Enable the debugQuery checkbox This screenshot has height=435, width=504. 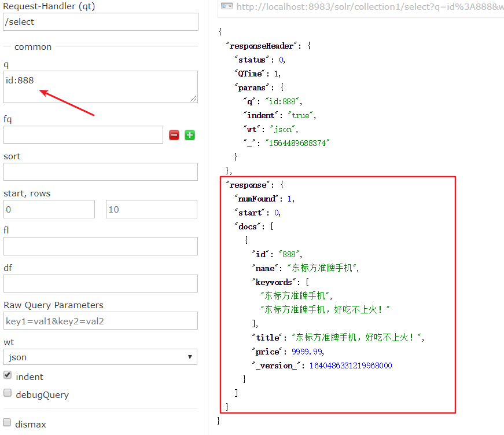8,393
